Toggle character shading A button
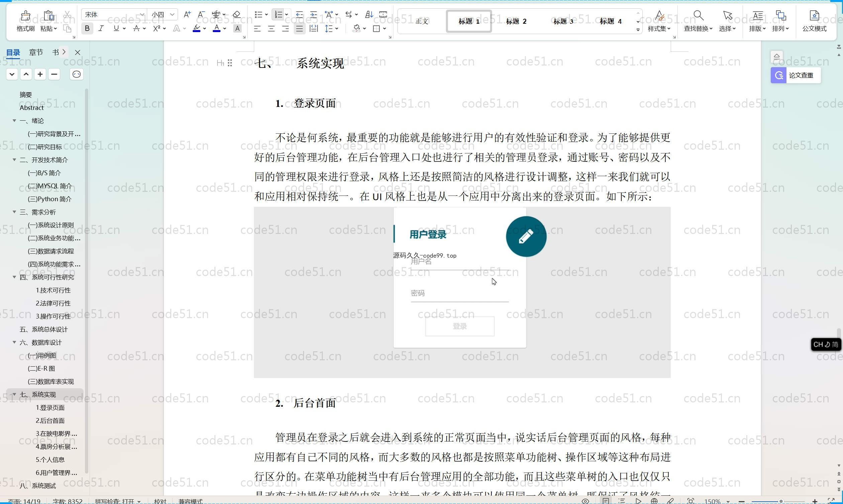The image size is (843, 504). 237,28
